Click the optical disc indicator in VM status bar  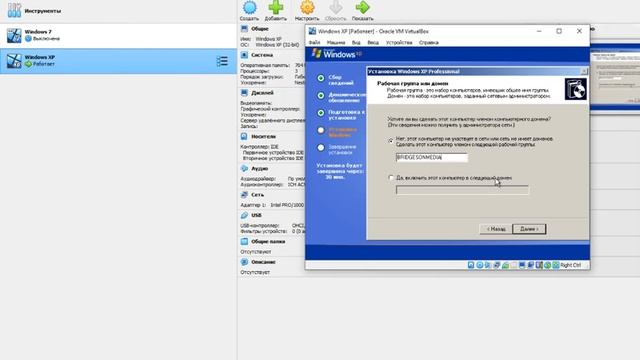pos(480,265)
